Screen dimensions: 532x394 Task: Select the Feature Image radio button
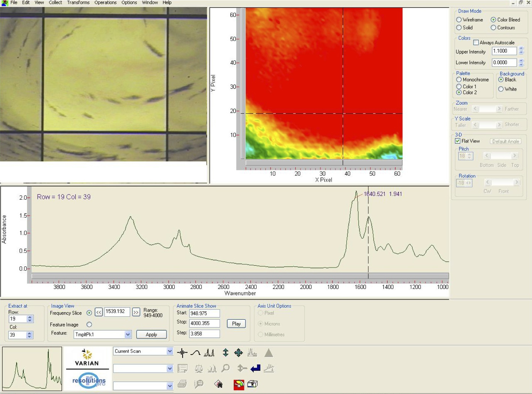pos(89,325)
